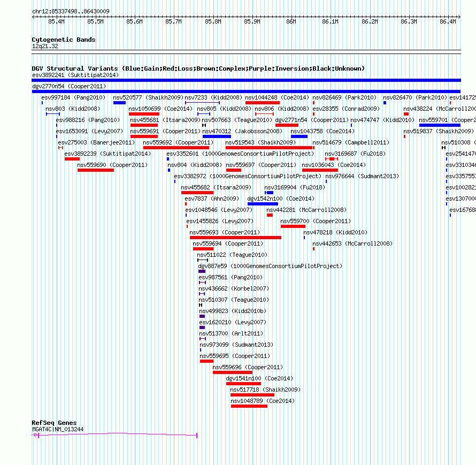This screenshot has height=465, width=476.
Task: Select the nsv1043758 blue gain bar
Action: coord(300,136)
